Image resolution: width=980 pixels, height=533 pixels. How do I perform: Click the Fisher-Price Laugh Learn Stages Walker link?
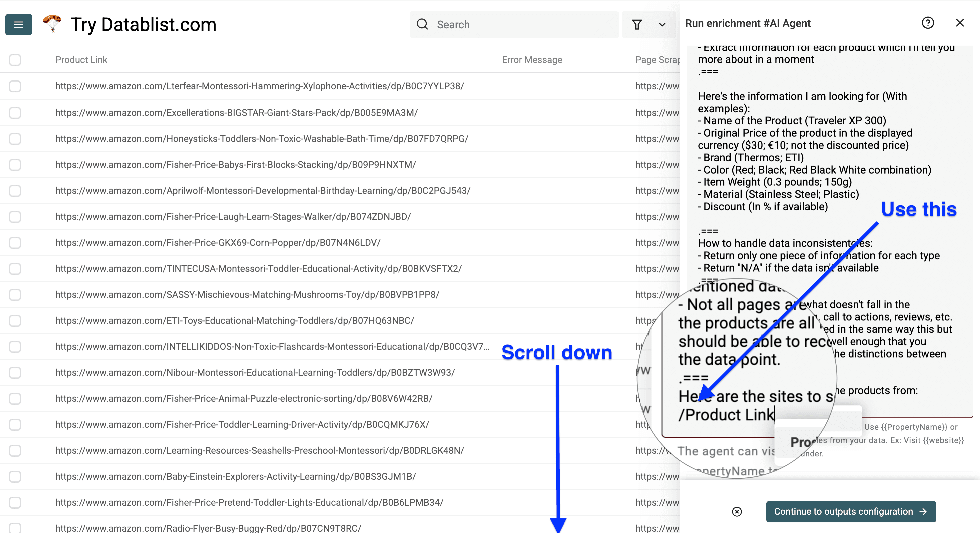[x=233, y=216]
